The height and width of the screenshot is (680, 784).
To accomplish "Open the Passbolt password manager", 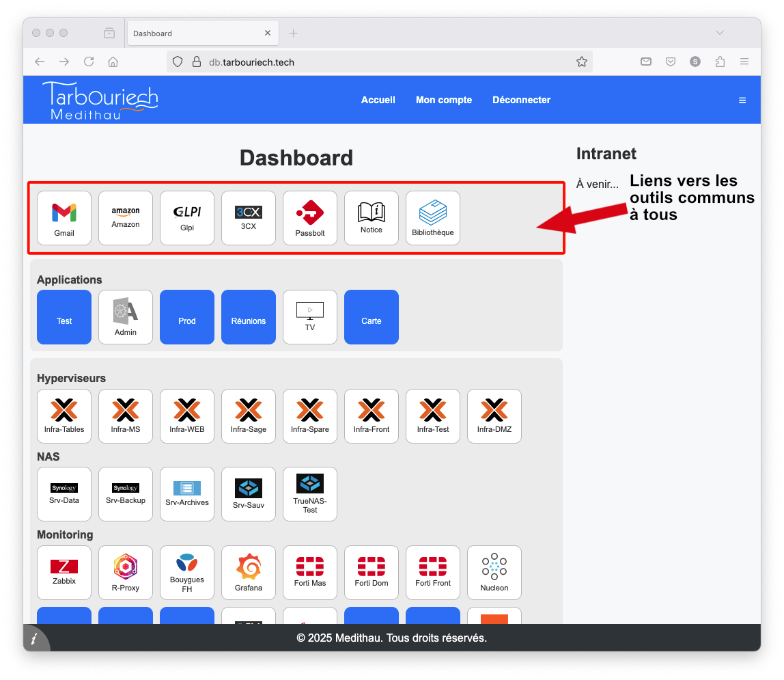I will click(x=309, y=217).
